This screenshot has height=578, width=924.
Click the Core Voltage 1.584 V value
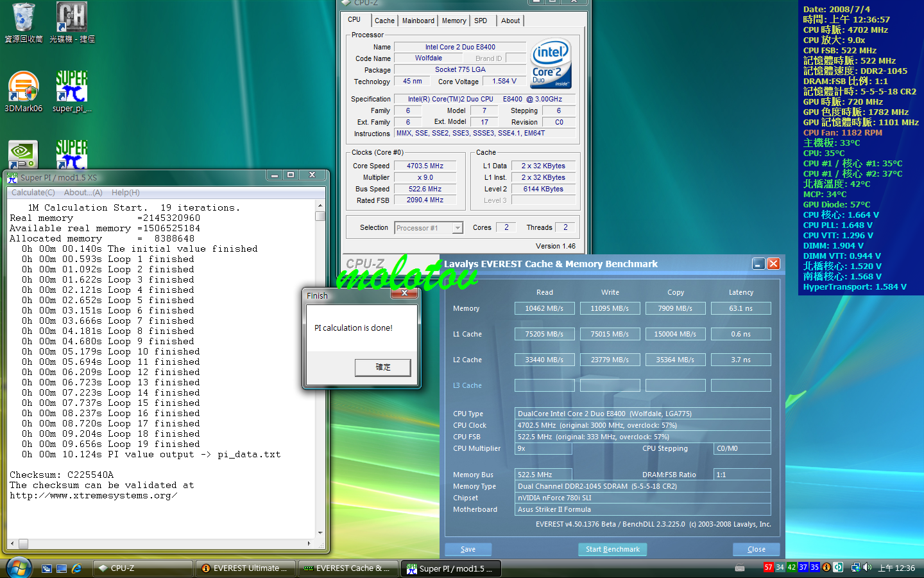[x=504, y=82]
